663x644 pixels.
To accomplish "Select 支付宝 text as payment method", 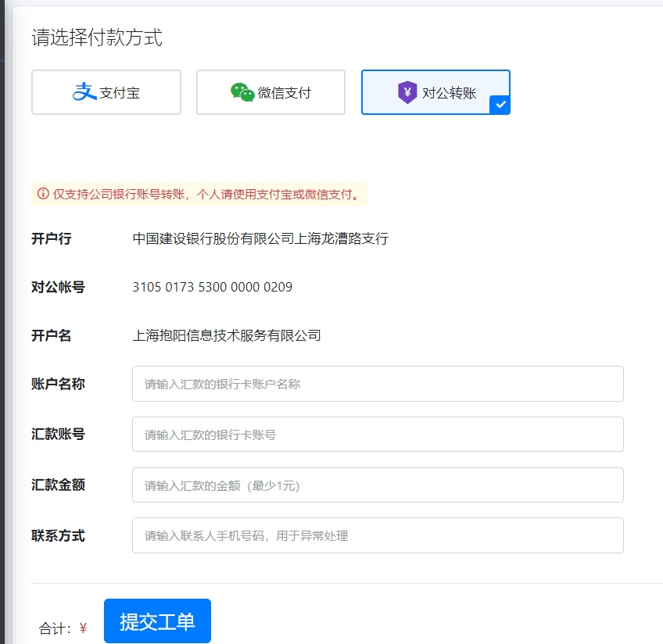I will click(x=120, y=93).
